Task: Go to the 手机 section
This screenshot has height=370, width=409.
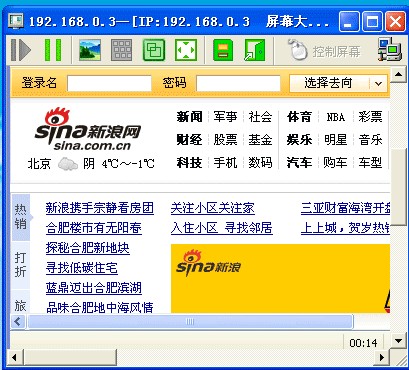Action: [x=225, y=163]
